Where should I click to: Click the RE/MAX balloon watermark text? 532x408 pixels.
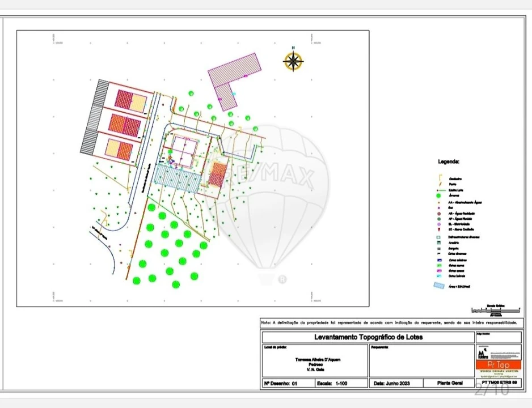[x=269, y=177]
